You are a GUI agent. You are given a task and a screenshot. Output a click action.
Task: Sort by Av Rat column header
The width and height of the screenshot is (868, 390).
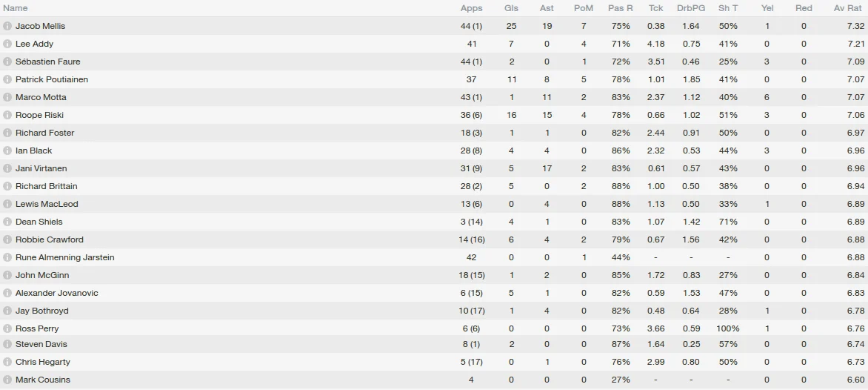click(x=848, y=8)
